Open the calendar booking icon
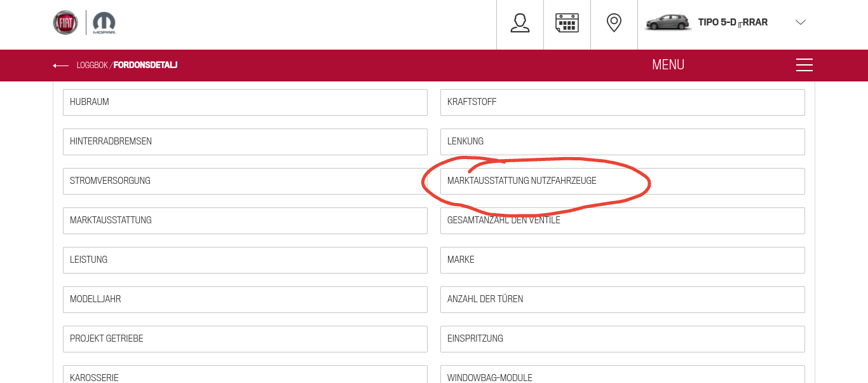868x383 pixels. click(567, 23)
